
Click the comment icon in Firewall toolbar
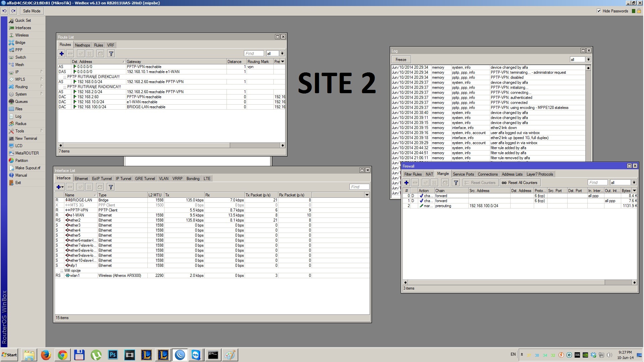[445, 183]
